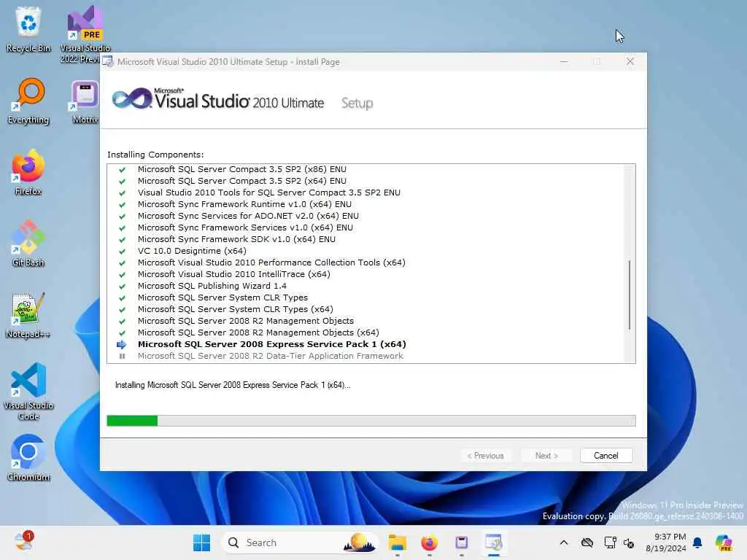Screen dimensions: 747x560
Task: Select Microsoft SQL Server Compact 3.5 SP2 (x86) ENU
Action: coord(242,169)
